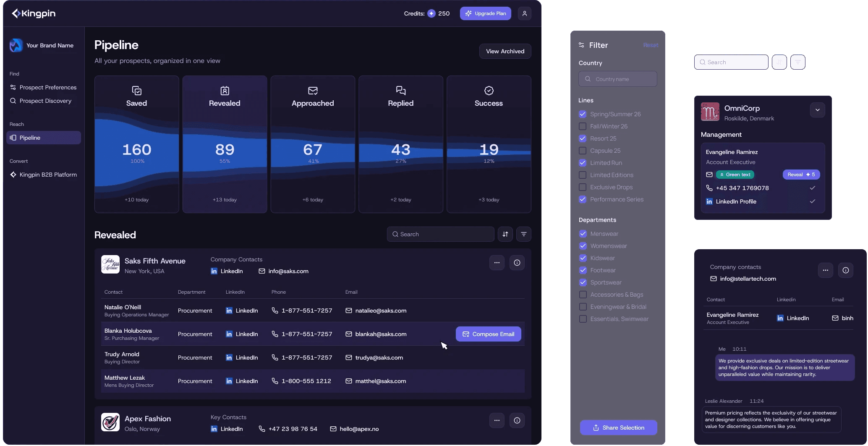Click Compose Email for Blanka Holubcova
Viewport: 868px width, 446px height.
(489, 334)
